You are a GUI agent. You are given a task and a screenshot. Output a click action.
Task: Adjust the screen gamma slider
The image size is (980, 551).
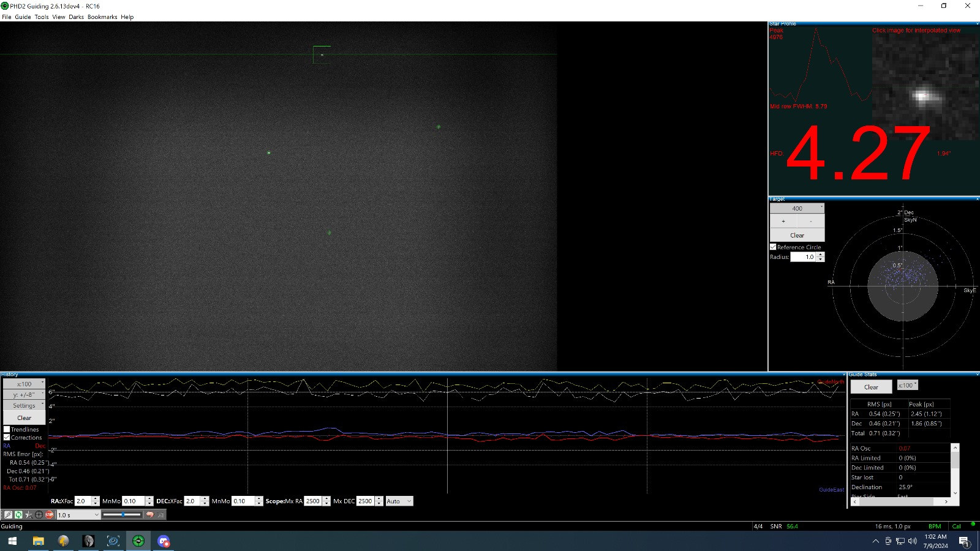click(x=123, y=515)
